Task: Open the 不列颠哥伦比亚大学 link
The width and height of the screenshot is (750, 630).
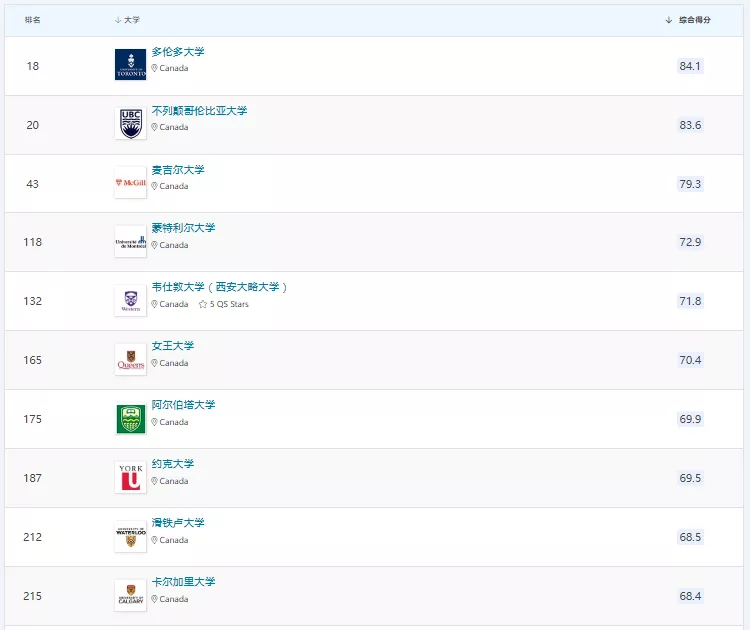Action: pos(199,111)
